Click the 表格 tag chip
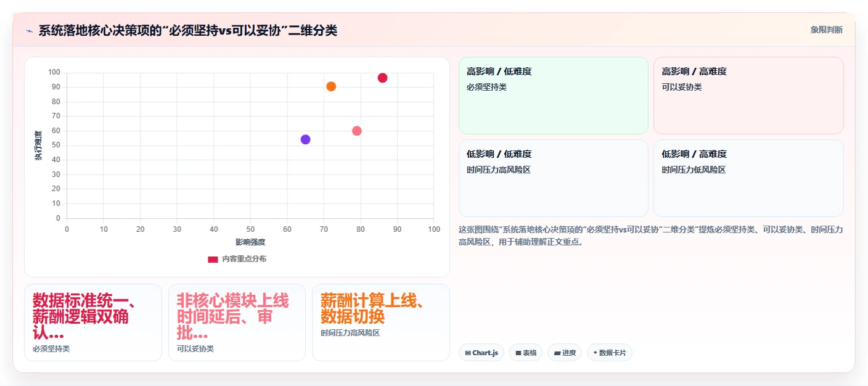The width and height of the screenshot is (868, 386). pos(526,353)
